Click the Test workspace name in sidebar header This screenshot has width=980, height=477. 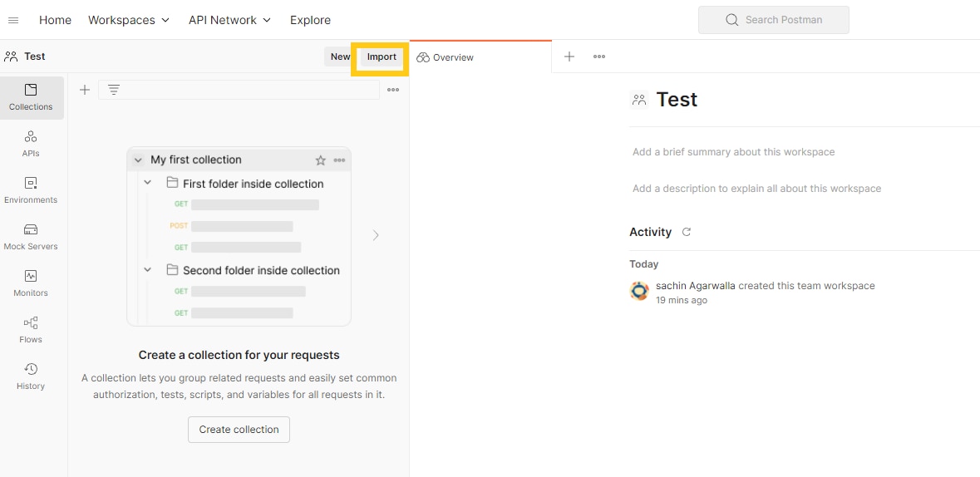point(34,57)
